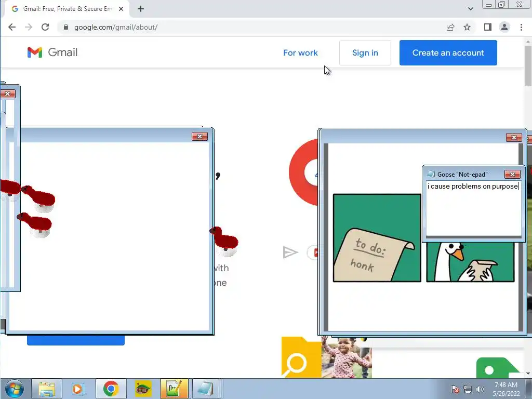Click the Gmail logo
Image resolution: width=532 pixels, height=399 pixels.
coord(52,52)
